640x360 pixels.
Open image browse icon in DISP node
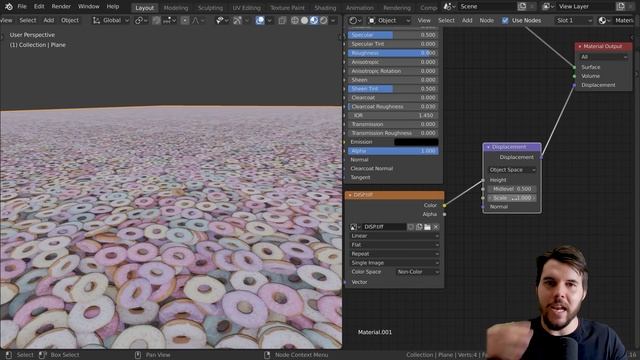(355, 227)
